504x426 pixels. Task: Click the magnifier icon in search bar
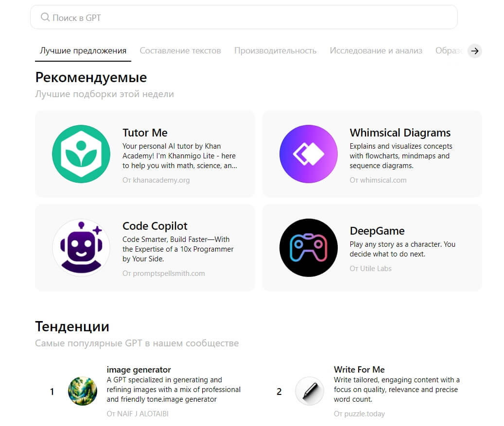[x=45, y=17]
